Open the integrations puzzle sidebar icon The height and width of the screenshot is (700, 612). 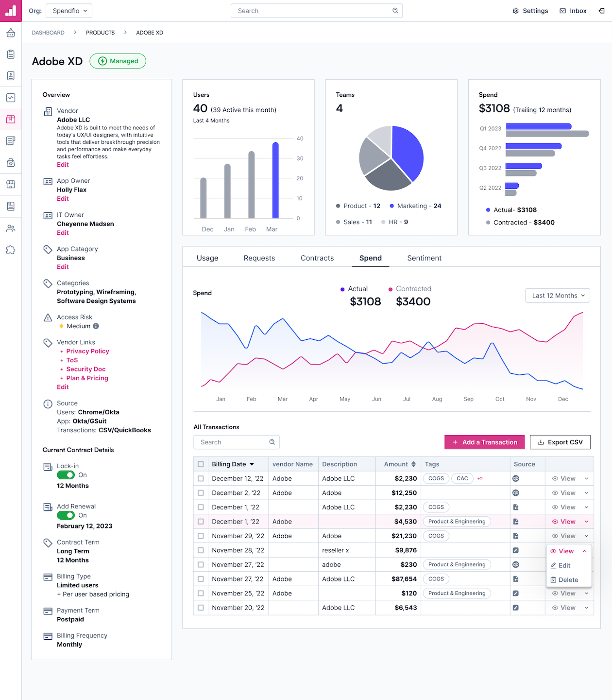11,250
